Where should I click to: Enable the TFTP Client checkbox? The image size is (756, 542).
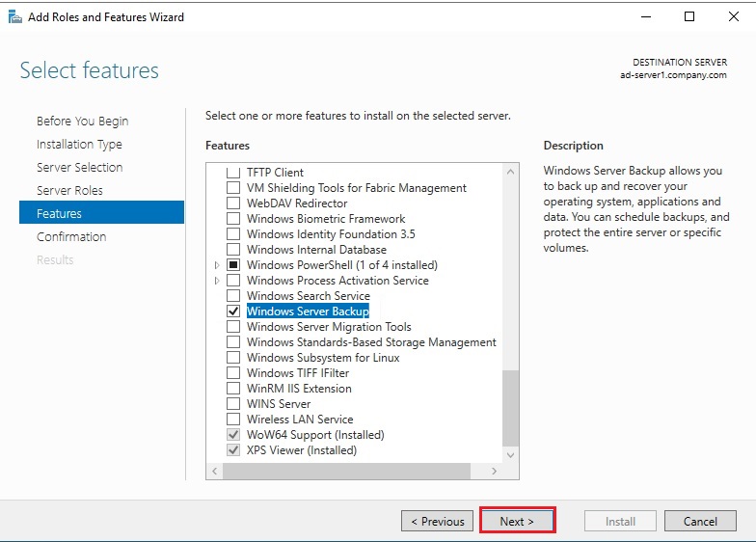232,173
